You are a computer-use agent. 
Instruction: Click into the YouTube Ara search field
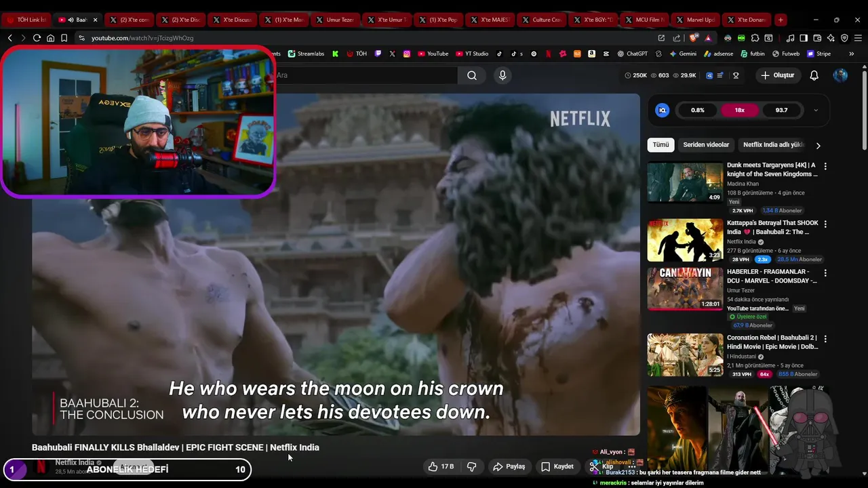pyautogui.click(x=366, y=75)
